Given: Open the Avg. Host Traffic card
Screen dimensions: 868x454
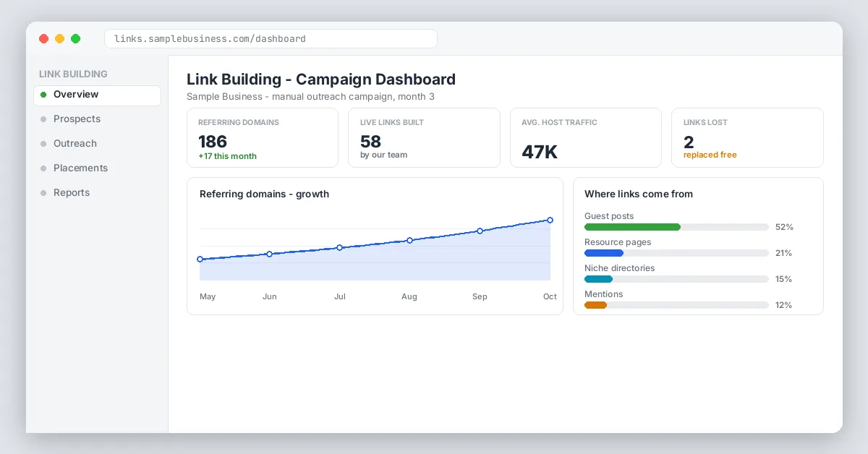Looking at the screenshot, I should (586, 138).
